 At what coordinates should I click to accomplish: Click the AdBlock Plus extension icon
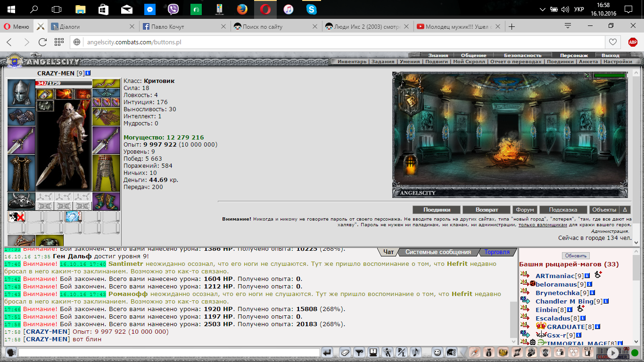(633, 42)
